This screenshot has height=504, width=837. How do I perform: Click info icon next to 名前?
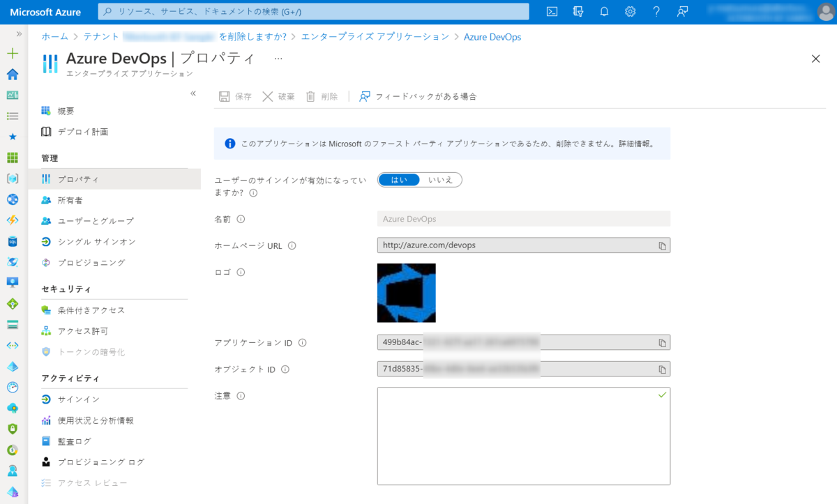[x=241, y=219]
